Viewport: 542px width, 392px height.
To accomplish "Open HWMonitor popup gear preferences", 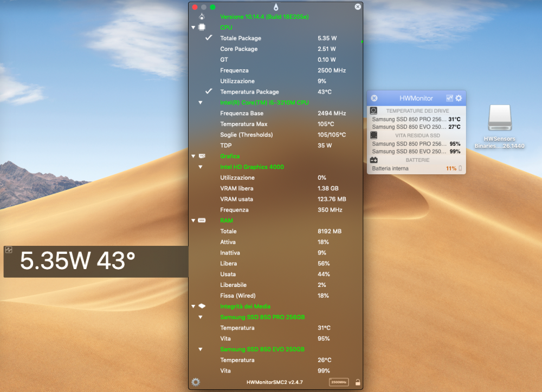I will (x=459, y=98).
